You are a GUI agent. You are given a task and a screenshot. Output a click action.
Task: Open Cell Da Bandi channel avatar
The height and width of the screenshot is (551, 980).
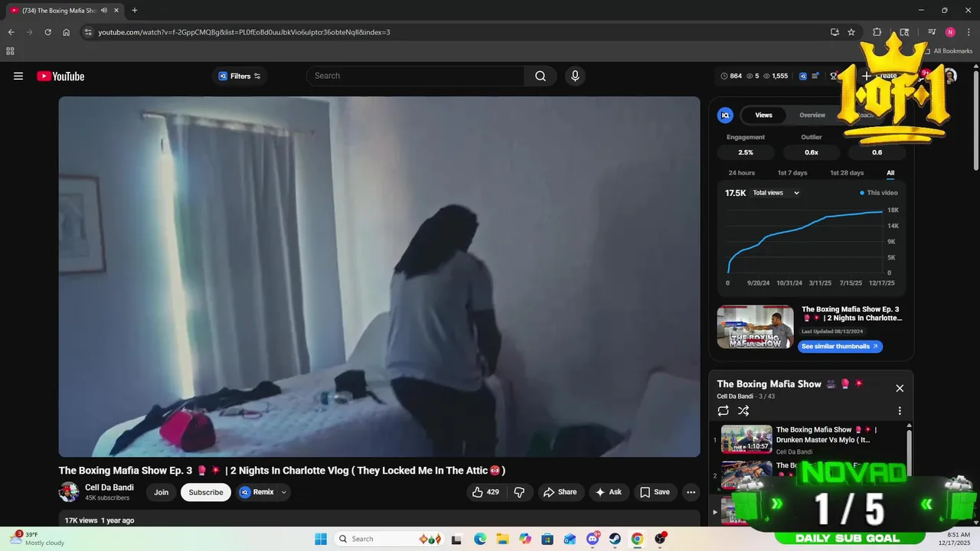click(x=69, y=492)
